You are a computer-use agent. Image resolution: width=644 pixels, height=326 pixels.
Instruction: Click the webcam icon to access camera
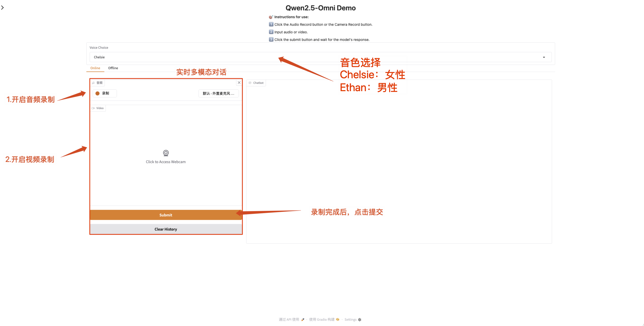point(166,153)
